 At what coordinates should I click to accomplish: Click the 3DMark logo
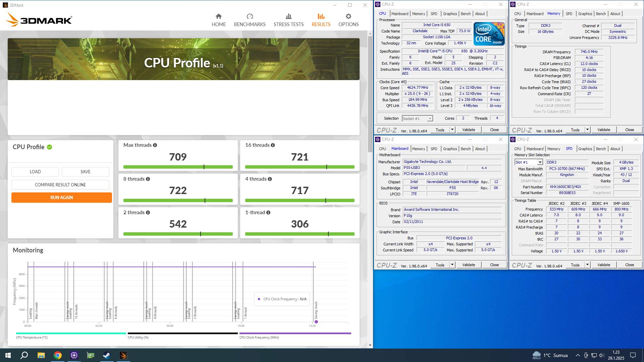(39, 20)
